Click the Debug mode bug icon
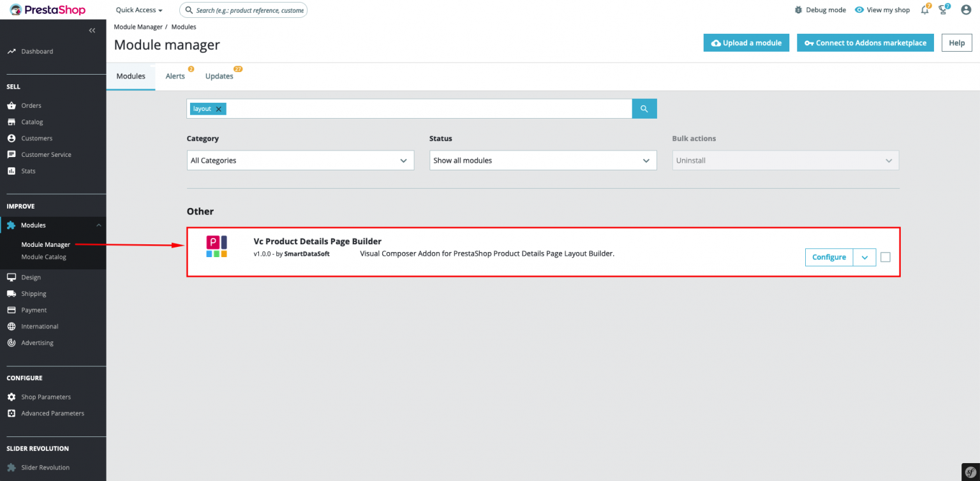This screenshot has height=481, width=980. point(797,10)
